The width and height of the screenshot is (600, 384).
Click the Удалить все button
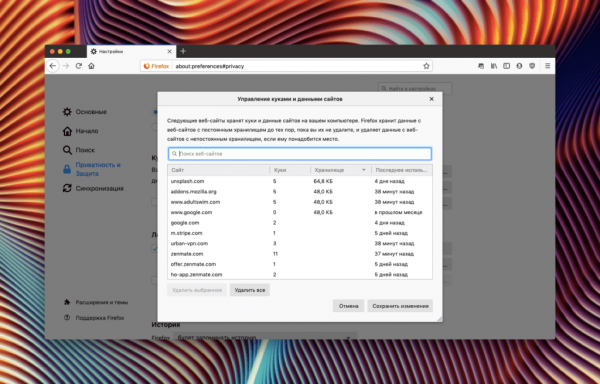click(250, 290)
